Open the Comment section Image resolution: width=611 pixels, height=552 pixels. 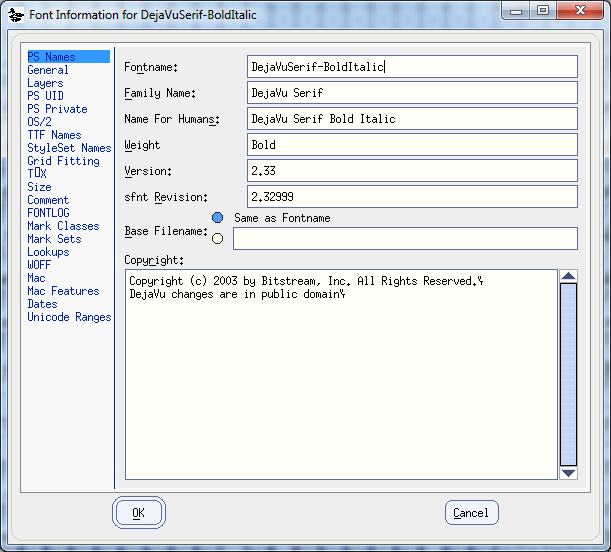pos(48,200)
